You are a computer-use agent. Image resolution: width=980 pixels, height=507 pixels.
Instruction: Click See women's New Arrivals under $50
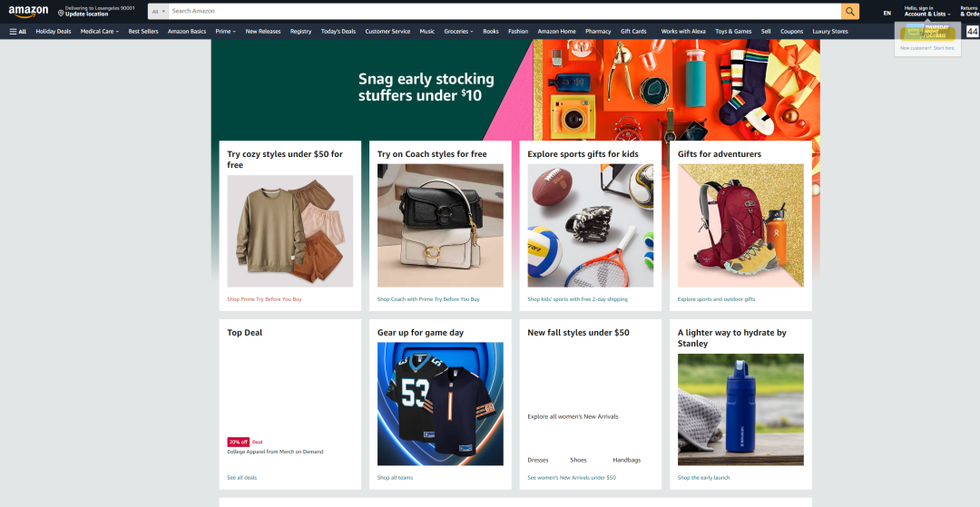[572, 478]
